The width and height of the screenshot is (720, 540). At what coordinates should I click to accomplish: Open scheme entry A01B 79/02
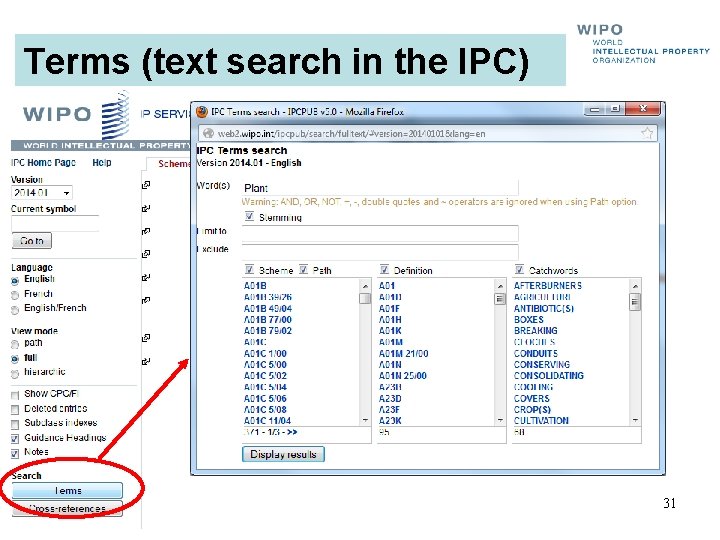pos(268,331)
